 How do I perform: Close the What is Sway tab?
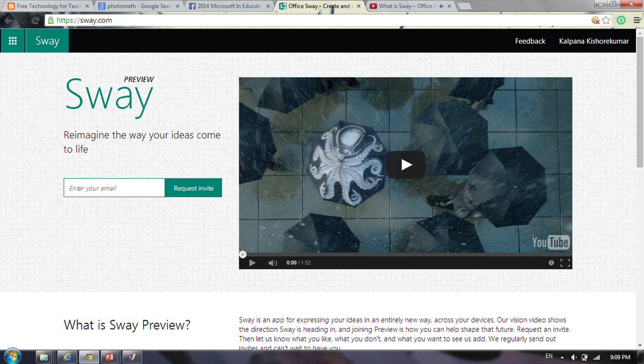coord(449,6)
